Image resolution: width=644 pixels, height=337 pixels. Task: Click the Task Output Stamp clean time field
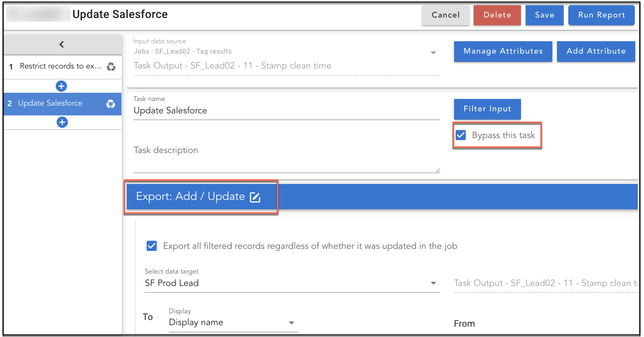tap(286, 66)
